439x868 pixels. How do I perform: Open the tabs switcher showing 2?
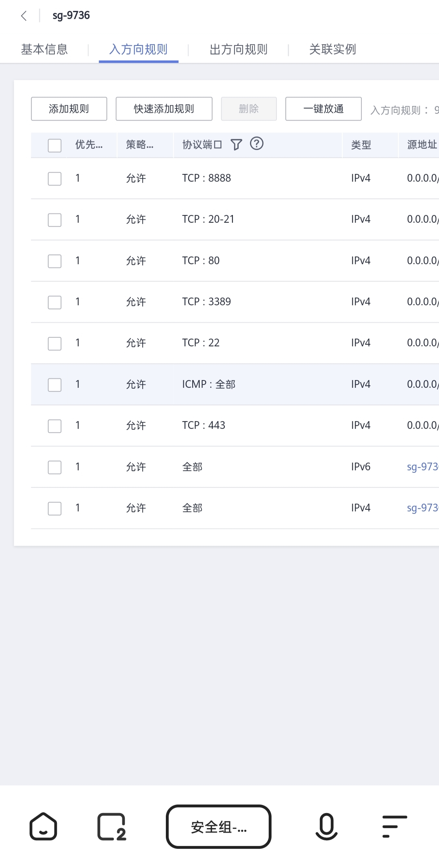point(111,827)
